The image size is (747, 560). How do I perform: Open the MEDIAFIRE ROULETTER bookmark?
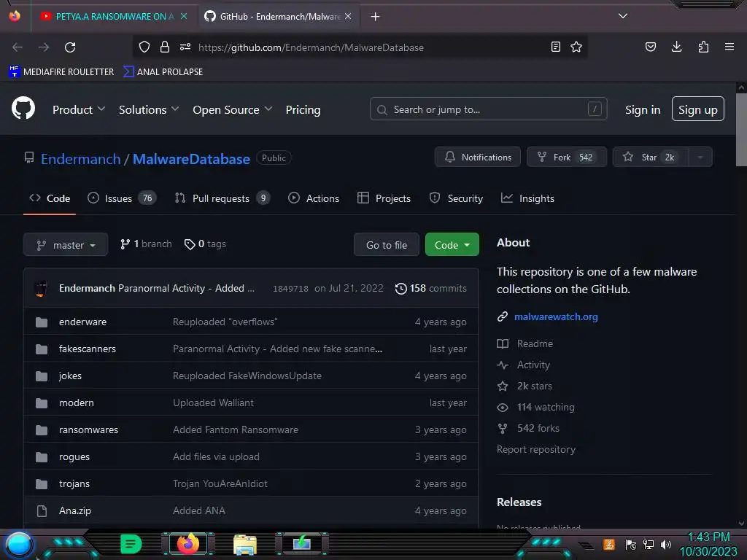click(x=61, y=72)
